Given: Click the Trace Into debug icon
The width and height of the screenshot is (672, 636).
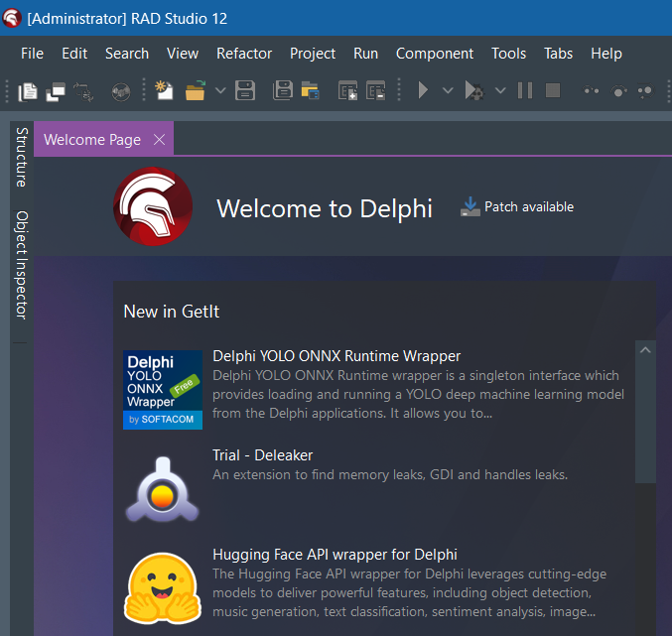Looking at the screenshot, I should pyautogui.click(x=591, y=90).
